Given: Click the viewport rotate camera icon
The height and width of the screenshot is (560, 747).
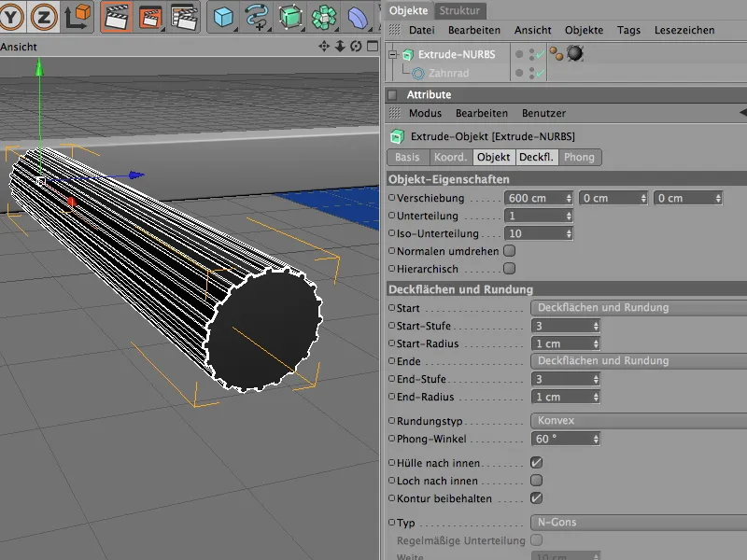Looking at the screenshot, I should click(x=356, y=46).
